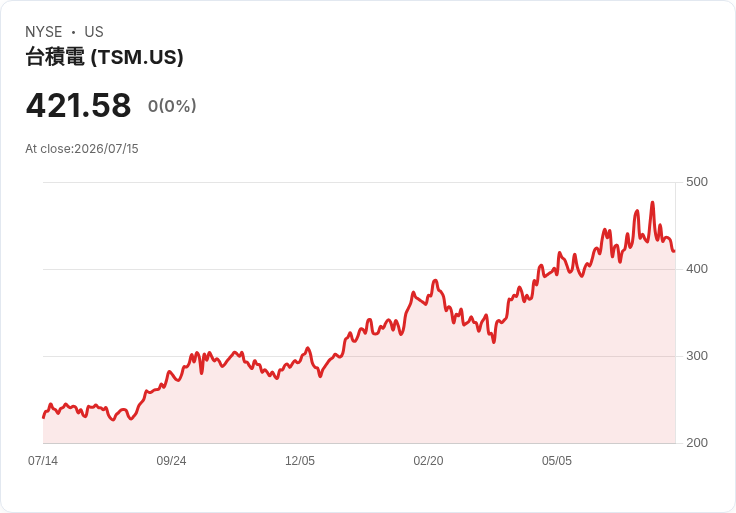The width and height of the screenshot is (736, 513).
Task: Click the 07/14 x-axis date label
Action: pos(43,460)
